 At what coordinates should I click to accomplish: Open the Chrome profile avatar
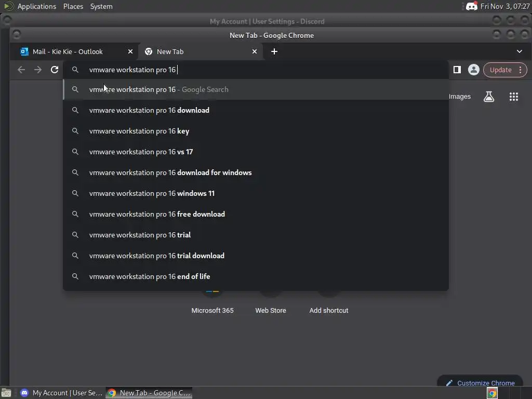click(x=474, y=70)
